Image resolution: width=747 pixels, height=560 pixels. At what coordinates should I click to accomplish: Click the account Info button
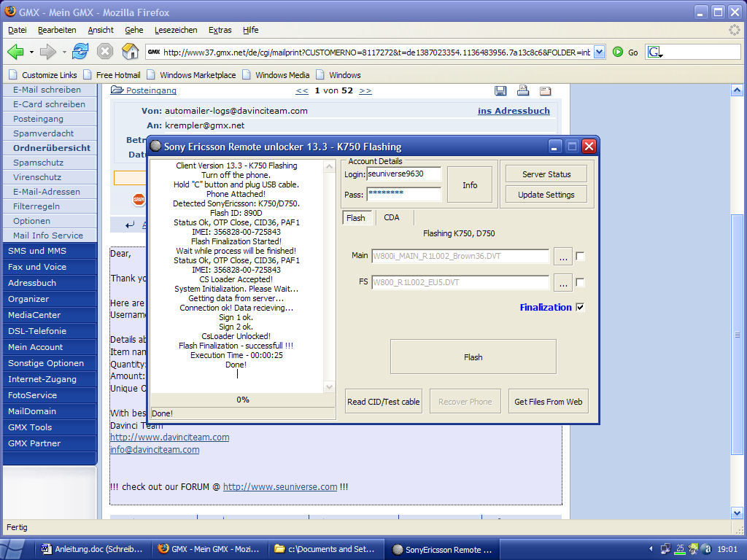(470, 185)
